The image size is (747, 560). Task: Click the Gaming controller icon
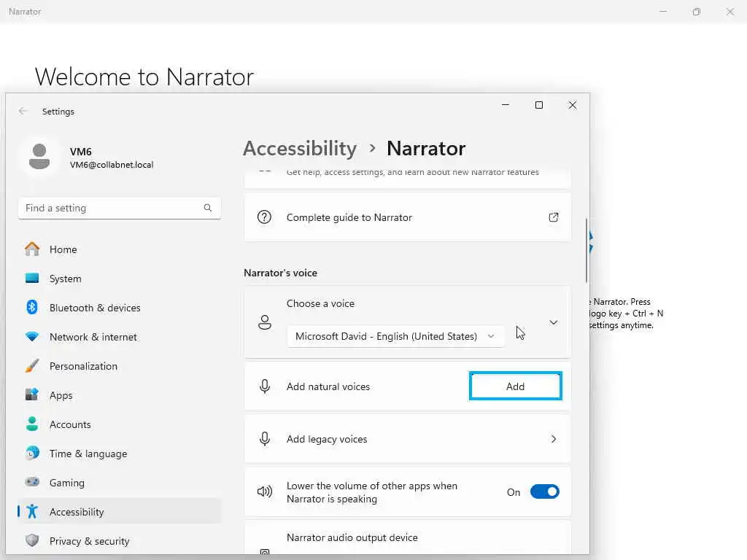pos(32,483)
